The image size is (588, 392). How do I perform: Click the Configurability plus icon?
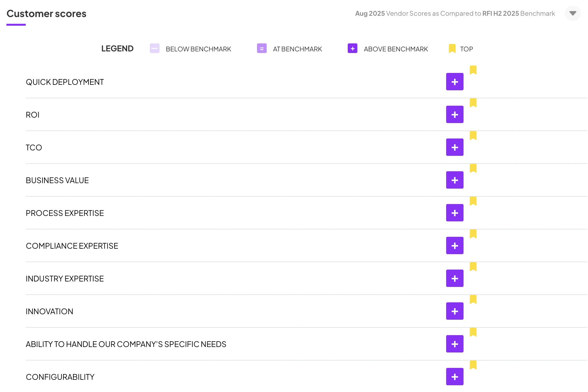pyautogui.click(x=455, y=377)
